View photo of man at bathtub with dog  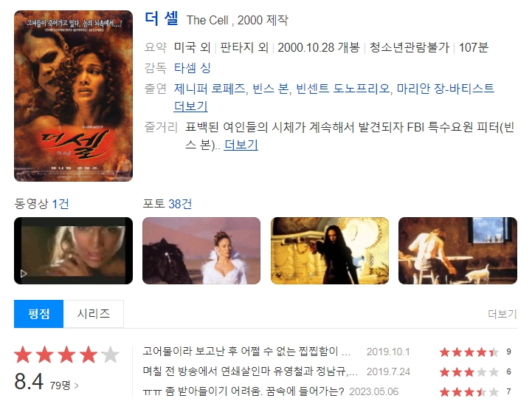point(457,250)
